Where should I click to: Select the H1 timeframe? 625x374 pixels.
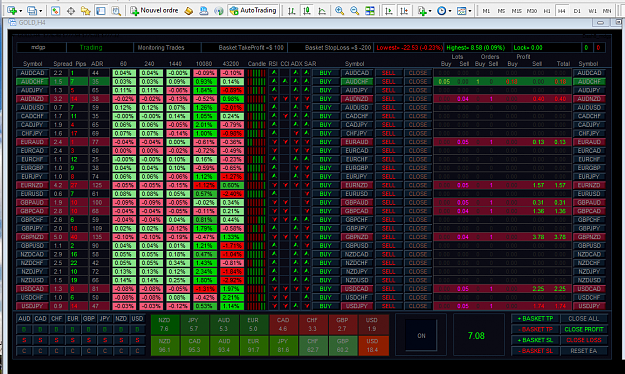point(547,11)
